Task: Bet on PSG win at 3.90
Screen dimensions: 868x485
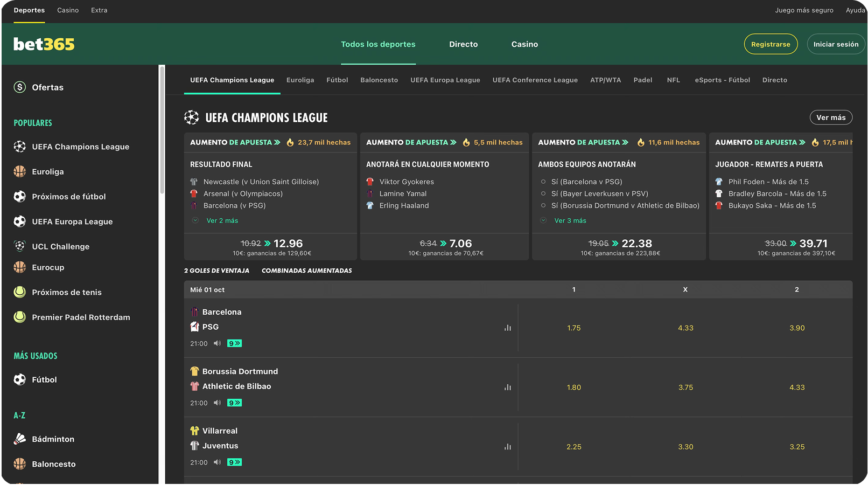Action: coord(797,328)
